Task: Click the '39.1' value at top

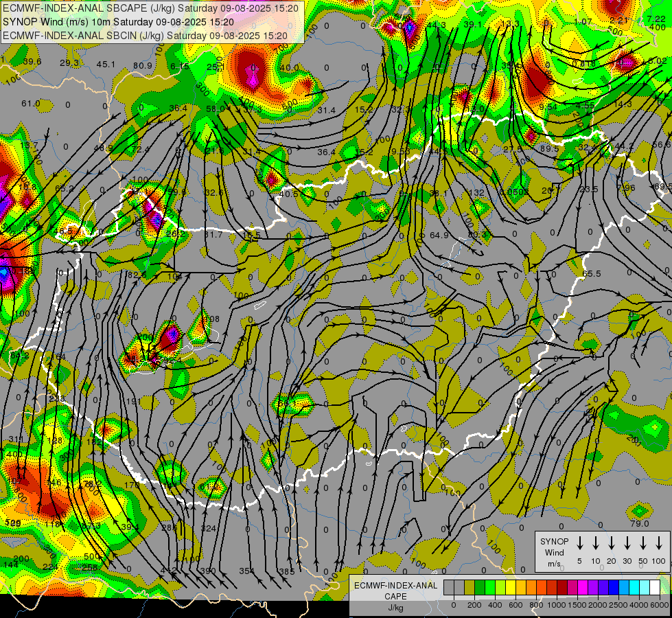Action: (x=472, y=25)
